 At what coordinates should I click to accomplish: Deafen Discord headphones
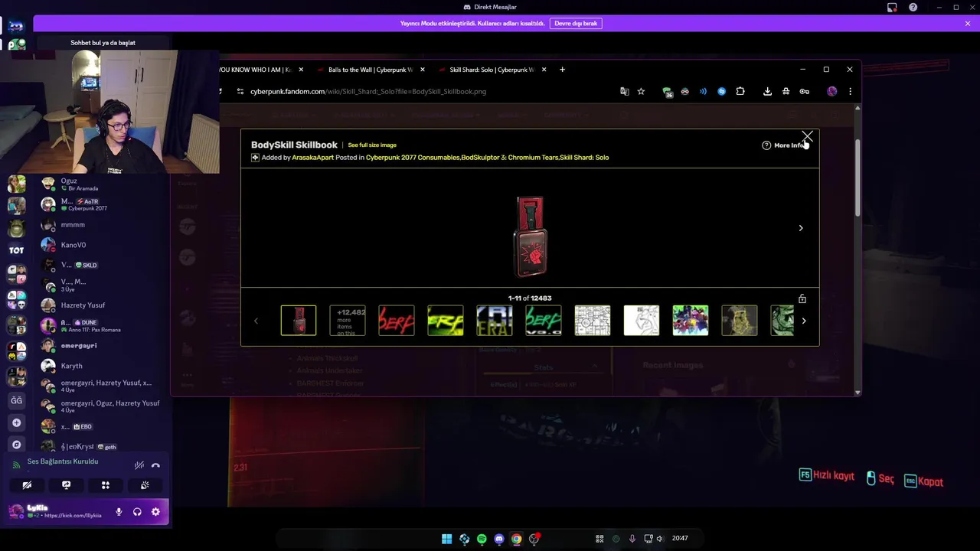tap(137, 512)
